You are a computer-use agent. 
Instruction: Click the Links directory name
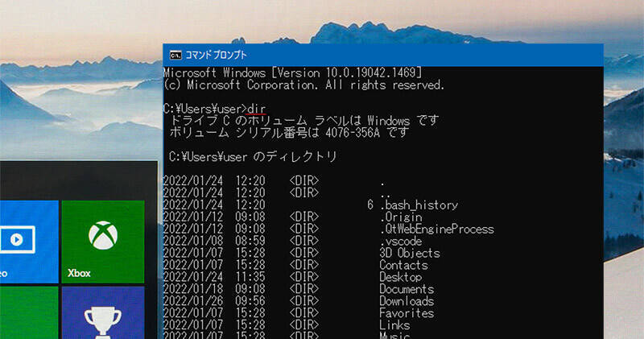point(394,325)
